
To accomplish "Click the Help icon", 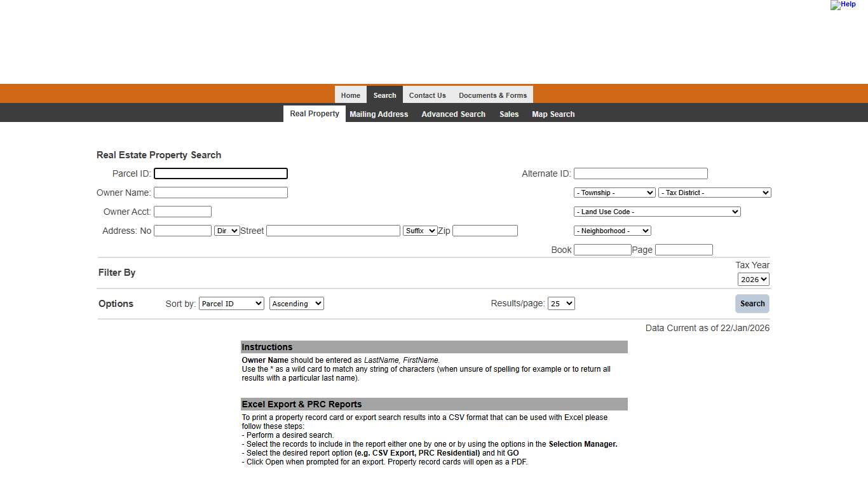I will 843,5.
